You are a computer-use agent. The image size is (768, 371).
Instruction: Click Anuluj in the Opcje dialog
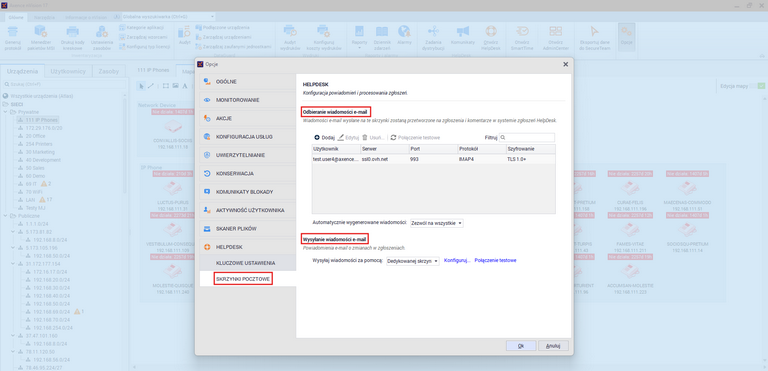(x=553, y=346)
